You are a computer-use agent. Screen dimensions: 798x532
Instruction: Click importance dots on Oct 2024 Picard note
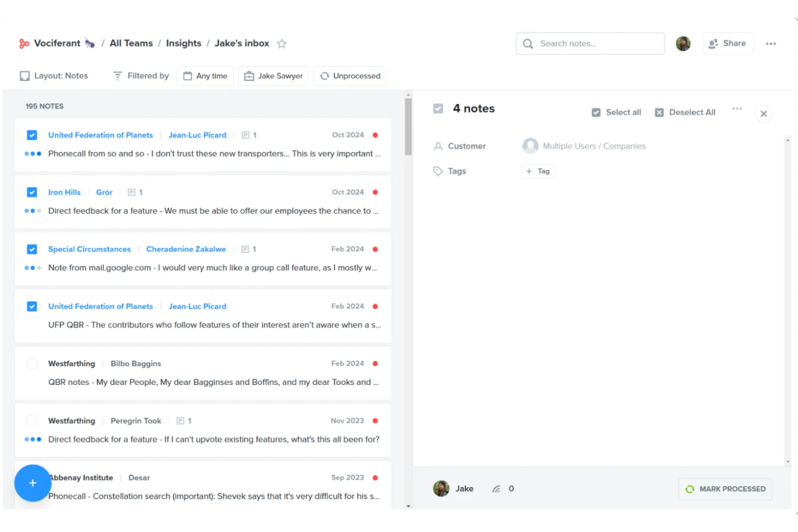33,154
